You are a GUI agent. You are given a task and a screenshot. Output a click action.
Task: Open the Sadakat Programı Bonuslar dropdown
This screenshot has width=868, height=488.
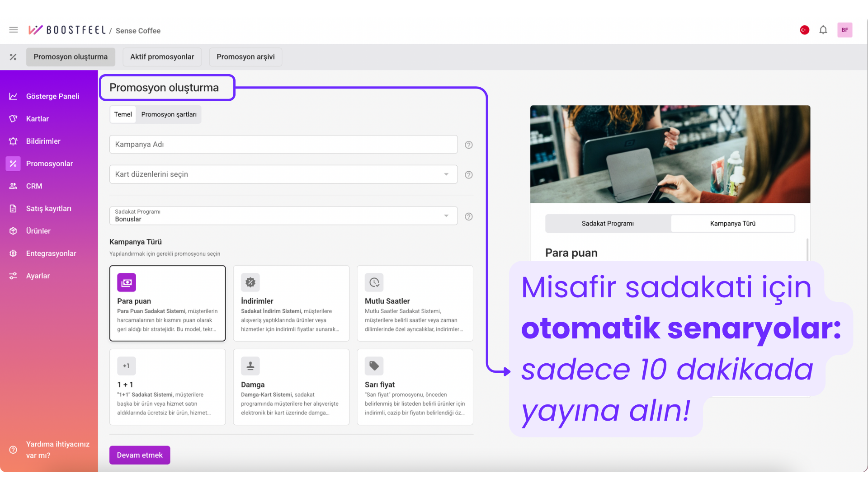[283, 216]
